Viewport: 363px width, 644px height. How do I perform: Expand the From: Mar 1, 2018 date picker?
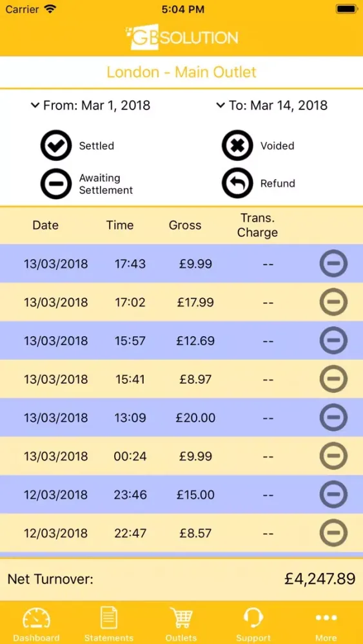pos(90,106)
